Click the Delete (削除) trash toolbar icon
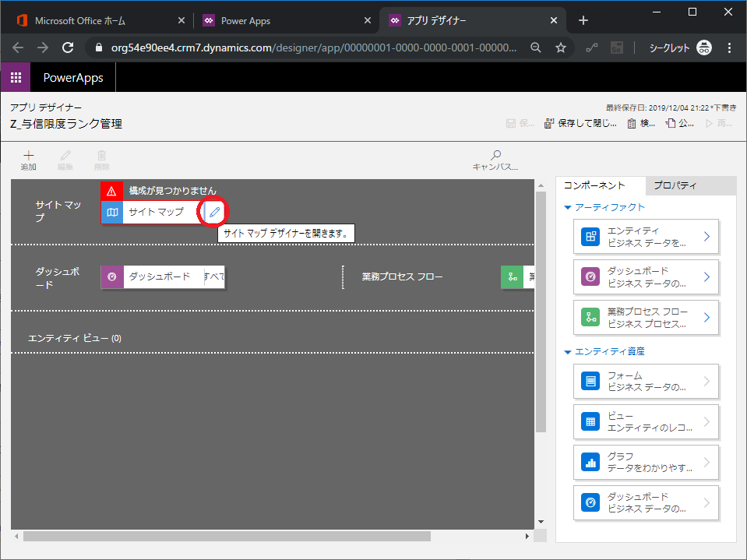 coord(101,155)
